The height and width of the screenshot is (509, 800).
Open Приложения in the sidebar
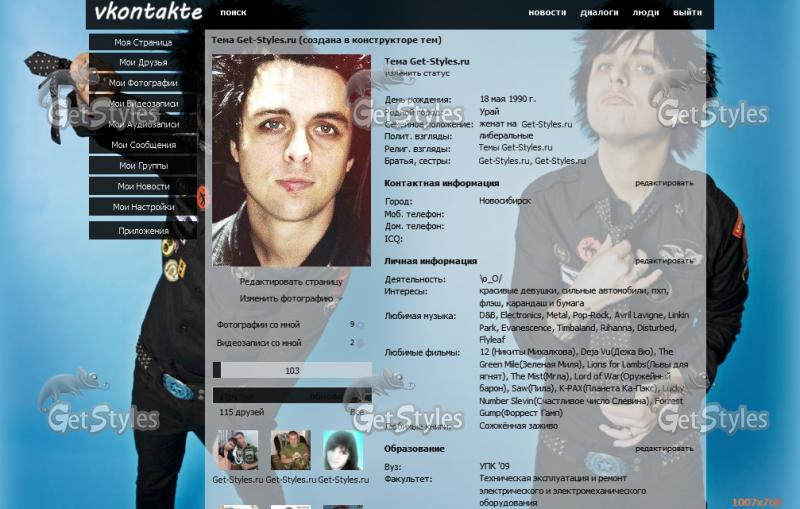(x=143, y=231)
